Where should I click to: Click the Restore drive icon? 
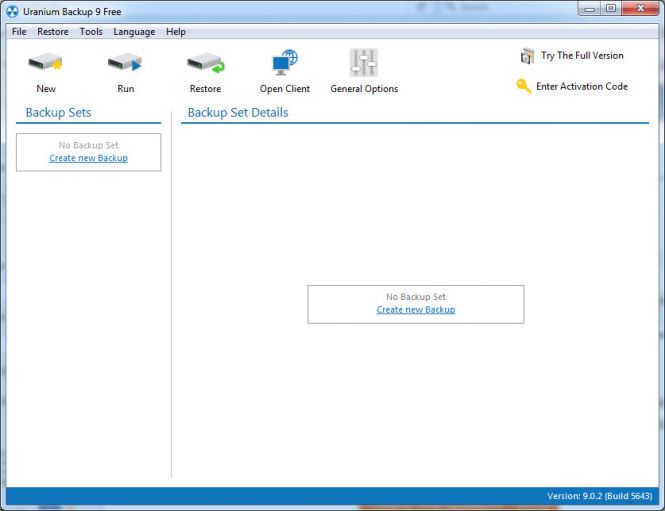206,63
